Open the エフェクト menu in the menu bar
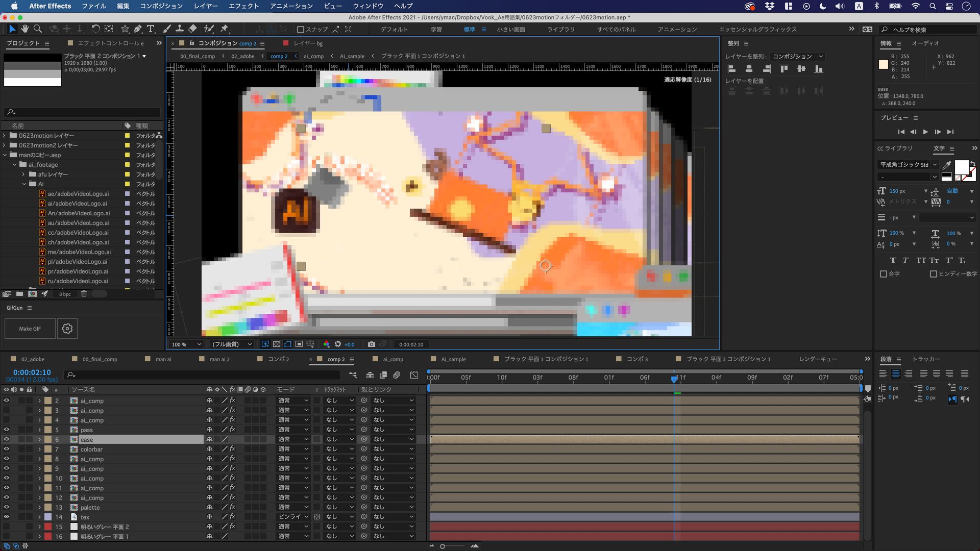Viewport: 980px width, 551px height. tap(244, 6)
